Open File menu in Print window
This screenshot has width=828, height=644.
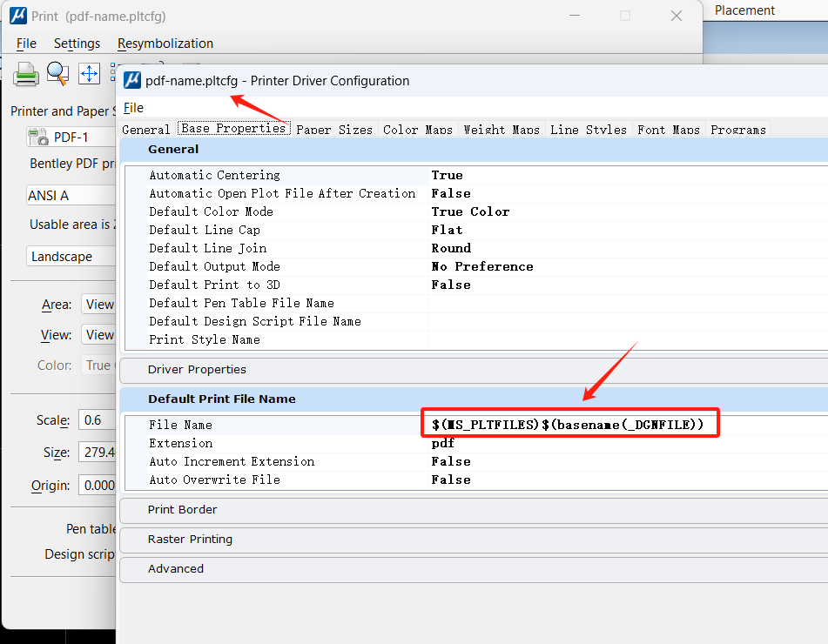coord(26,44)
